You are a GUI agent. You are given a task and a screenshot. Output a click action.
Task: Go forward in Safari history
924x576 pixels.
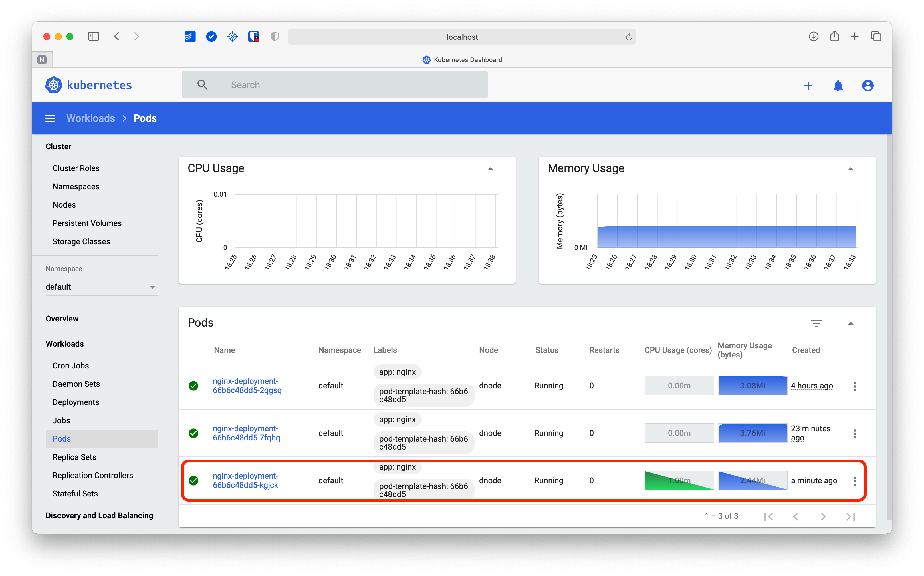click(136, 37)
